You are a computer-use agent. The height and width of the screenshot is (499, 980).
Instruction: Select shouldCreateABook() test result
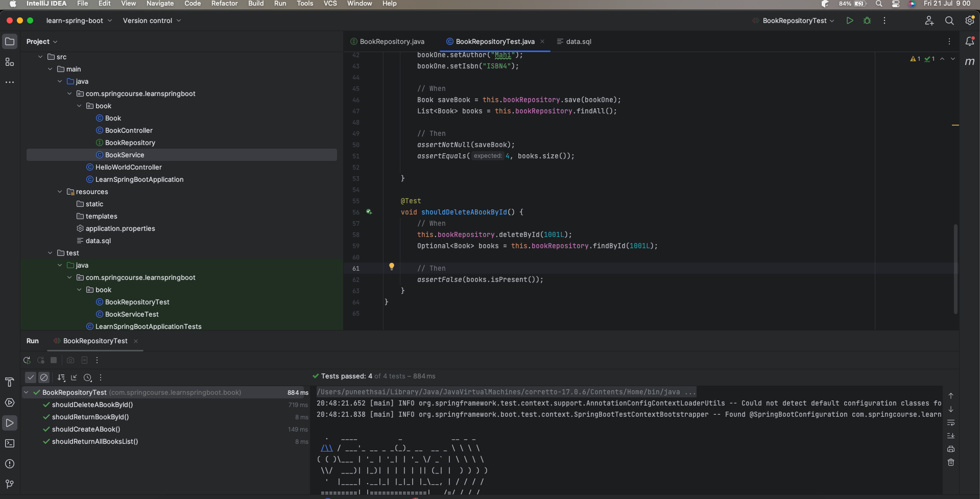click(86, 429)
